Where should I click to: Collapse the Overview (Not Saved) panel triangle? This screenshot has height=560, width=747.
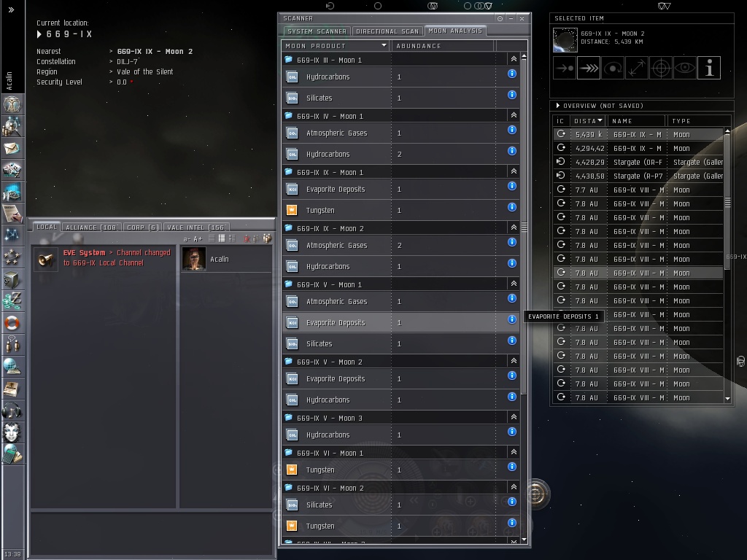557,106
